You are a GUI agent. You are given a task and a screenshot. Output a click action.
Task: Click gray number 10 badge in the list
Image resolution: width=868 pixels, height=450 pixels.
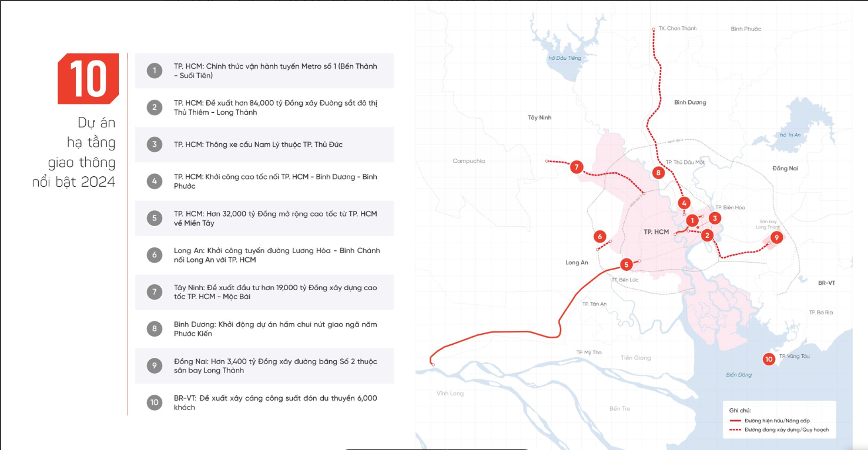tap(155, 402)
